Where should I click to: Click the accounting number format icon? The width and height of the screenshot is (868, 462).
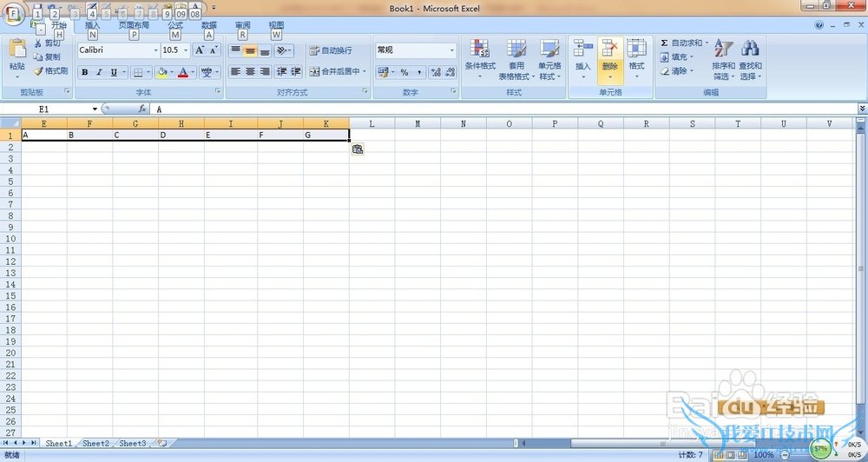click(x=383, y=72)
